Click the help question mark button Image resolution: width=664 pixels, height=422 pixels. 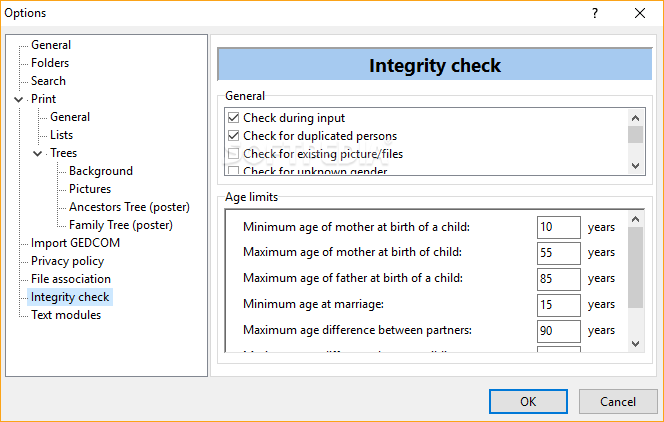[594, 13]
